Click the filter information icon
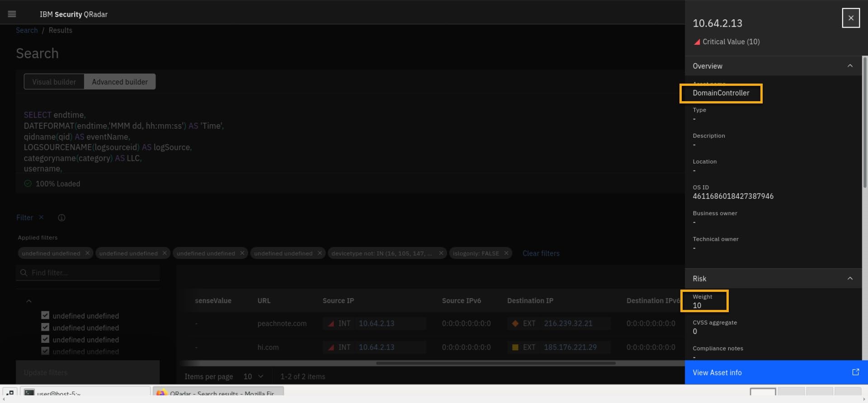 61,218
